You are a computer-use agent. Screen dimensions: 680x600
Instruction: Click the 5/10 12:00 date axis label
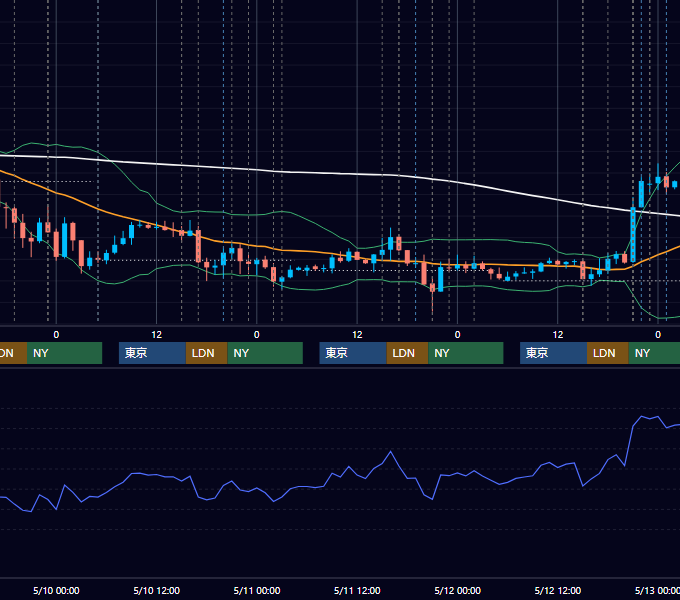pyautogui.click(x=157, y=590)
